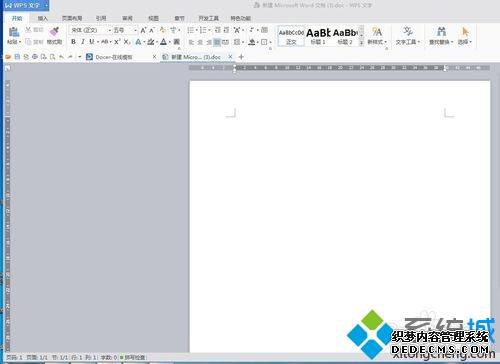Click the increase indent icon

click(226, 30)
